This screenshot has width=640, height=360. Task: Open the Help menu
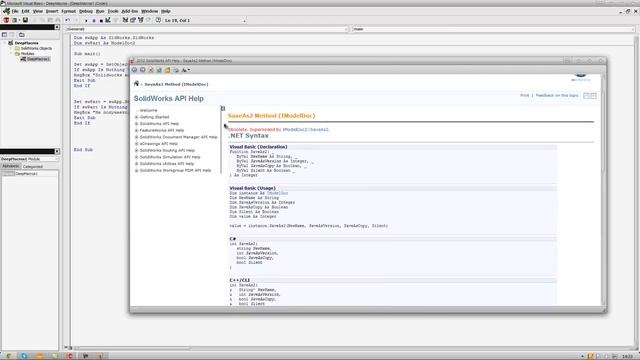[x=166, y=11]
